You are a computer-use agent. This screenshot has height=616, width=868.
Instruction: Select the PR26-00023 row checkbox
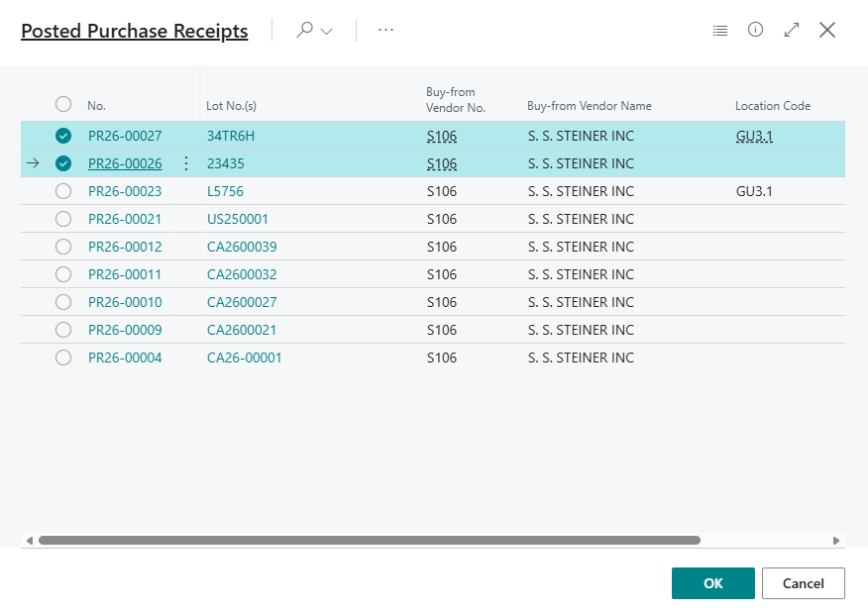click(x=63, y=191)
